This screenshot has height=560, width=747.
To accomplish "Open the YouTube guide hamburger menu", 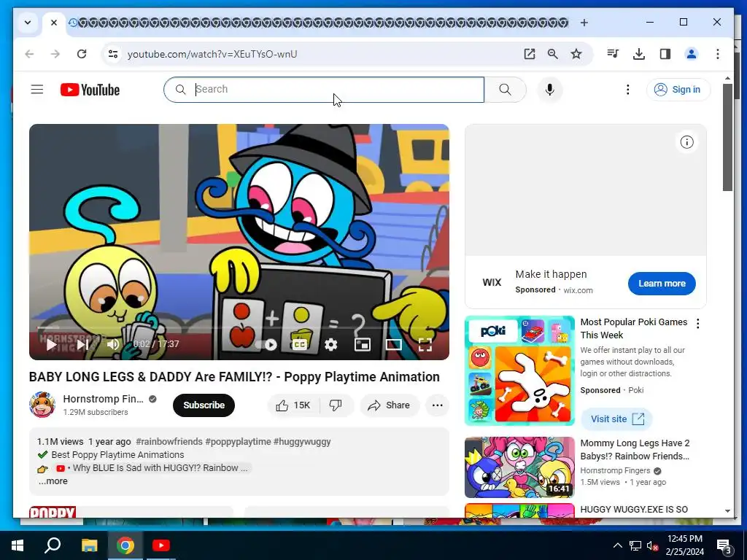I will point(37,90).
